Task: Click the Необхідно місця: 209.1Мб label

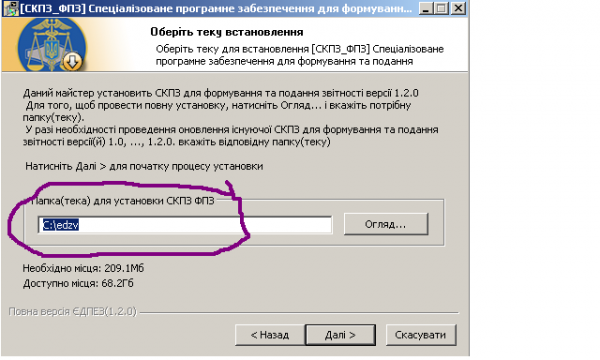Action: [83, 268]
